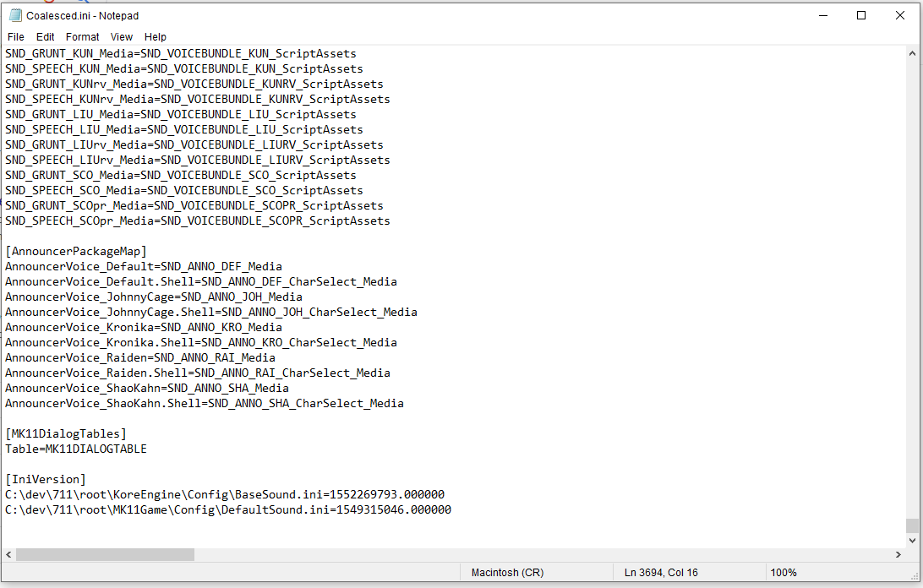
Task: Open the View menu
Action: pos(122,37)
